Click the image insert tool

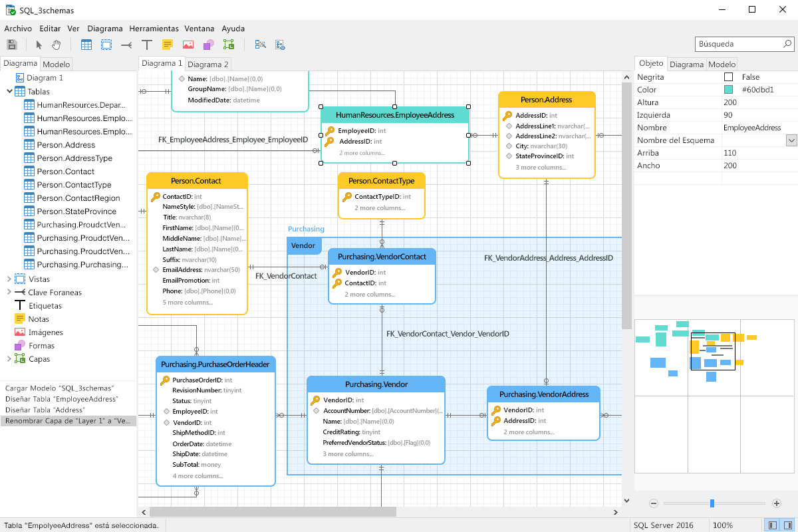(188, 45)
